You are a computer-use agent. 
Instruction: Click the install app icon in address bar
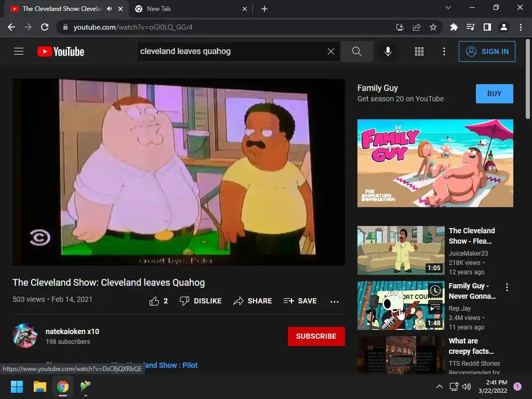[400, 27]
